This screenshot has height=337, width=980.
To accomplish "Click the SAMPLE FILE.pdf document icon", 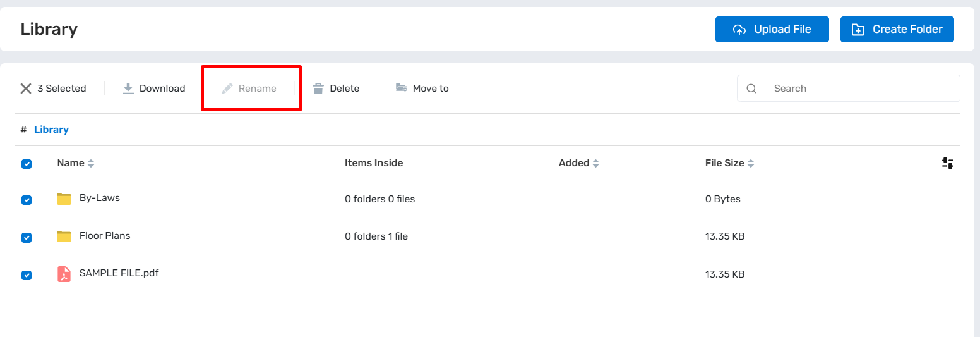I will [64, 274].
